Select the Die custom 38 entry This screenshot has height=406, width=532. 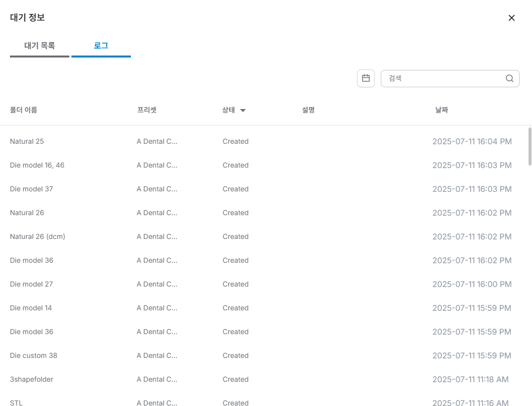34,355
